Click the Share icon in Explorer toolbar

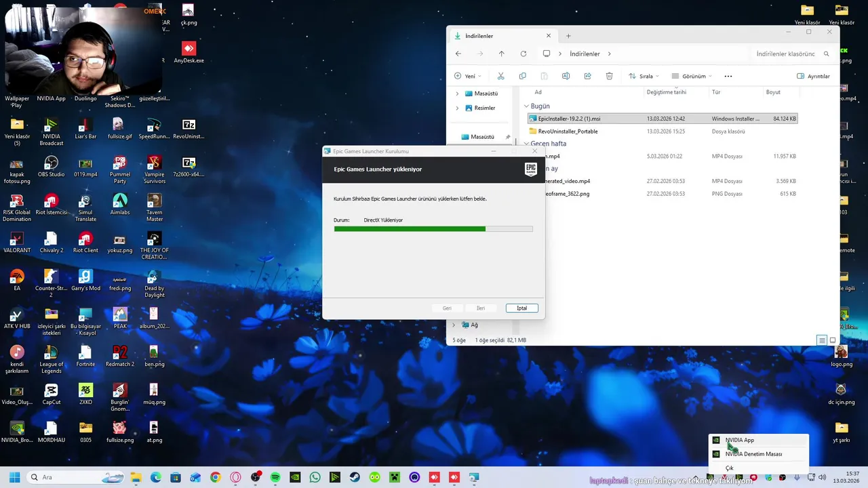pos(587,76)
